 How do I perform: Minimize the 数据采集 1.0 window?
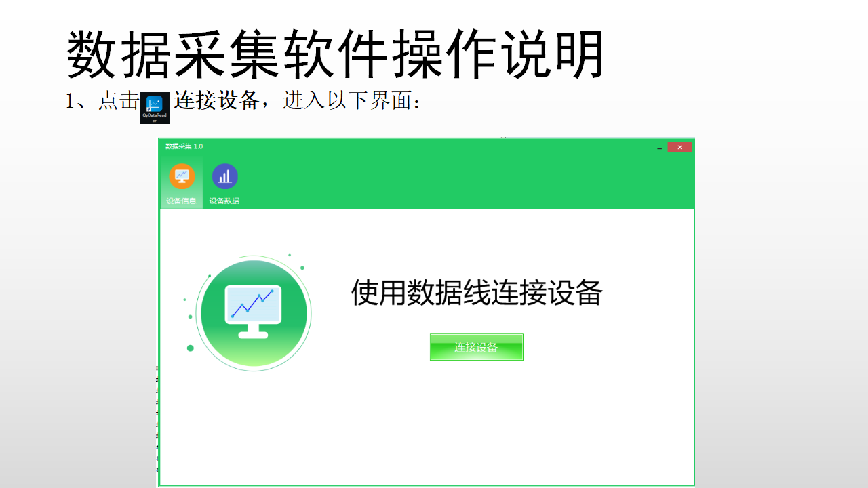point(659,148)
